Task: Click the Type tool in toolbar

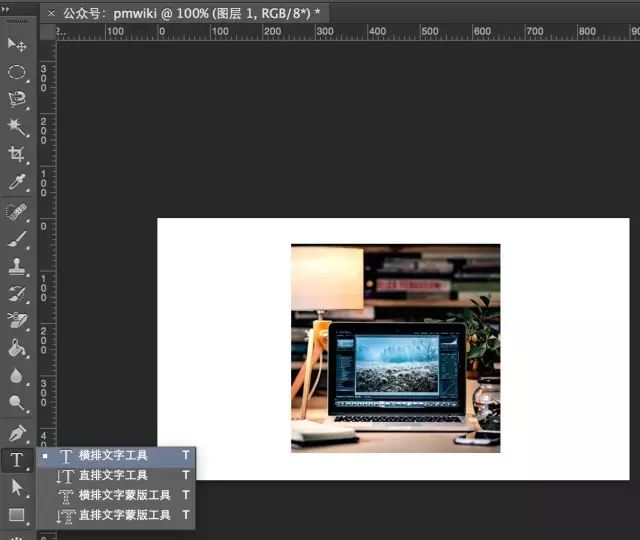Action: [17, 460]
